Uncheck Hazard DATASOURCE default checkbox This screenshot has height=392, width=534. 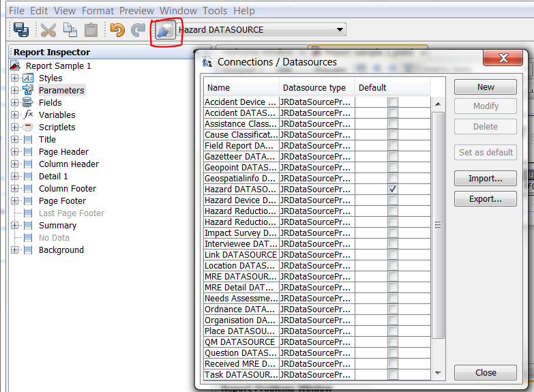393,190
